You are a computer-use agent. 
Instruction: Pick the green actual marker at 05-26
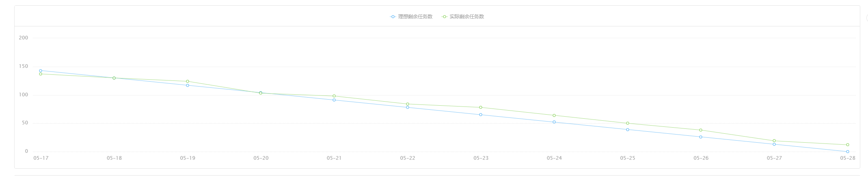click(701, 130)
